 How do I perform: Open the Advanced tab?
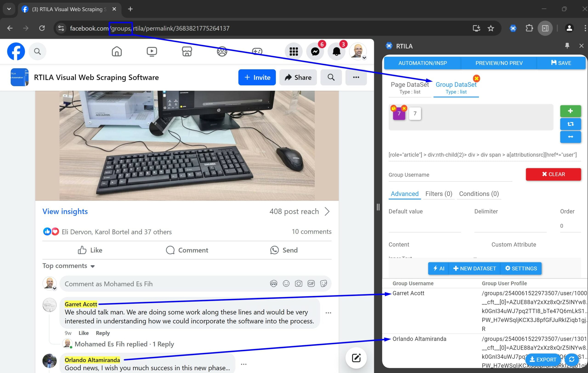point(405,194)
